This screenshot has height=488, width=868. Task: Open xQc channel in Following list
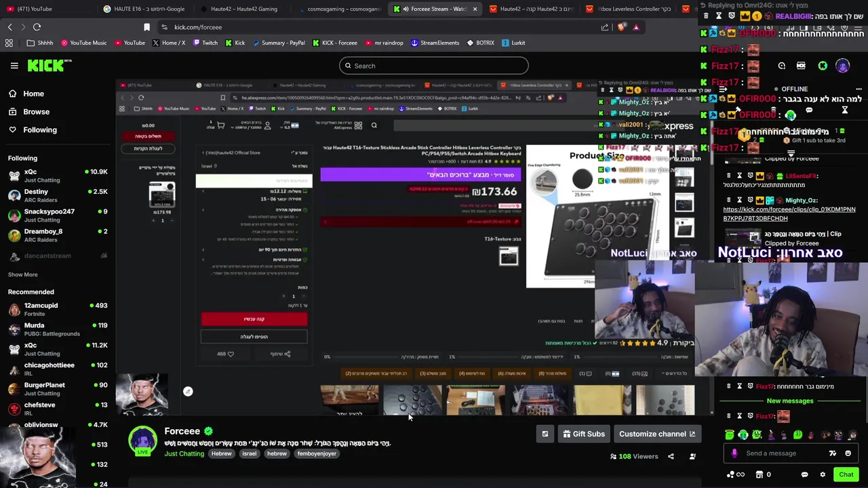click(x=58, y=176)
